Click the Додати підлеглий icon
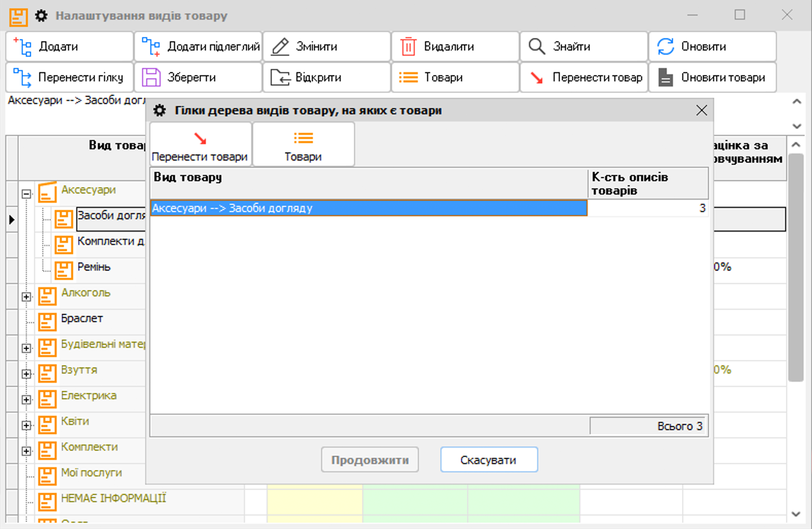This screenshot has width=812, height=529. coord(151,47)
